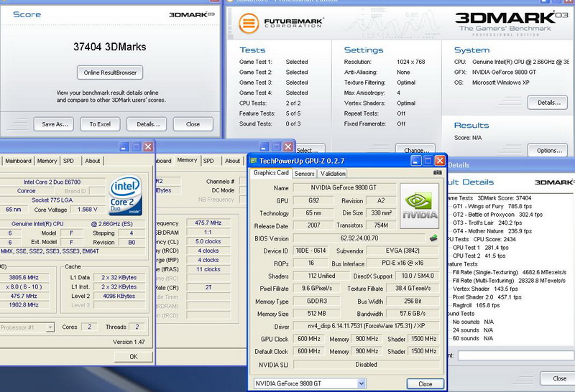
Task: Open SPD tab in CPU-Z Memory window
Action: (x=208, y=161)
